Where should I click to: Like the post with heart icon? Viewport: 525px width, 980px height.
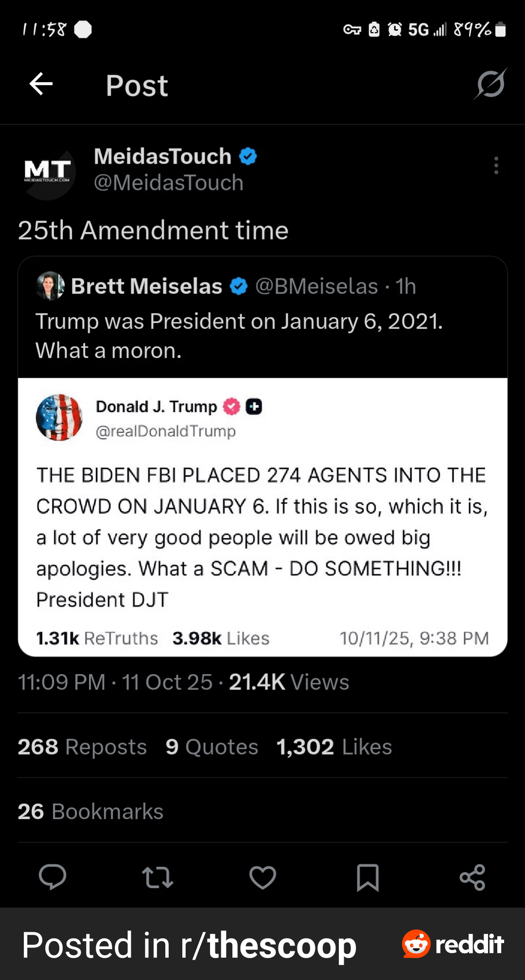point(262,877)
